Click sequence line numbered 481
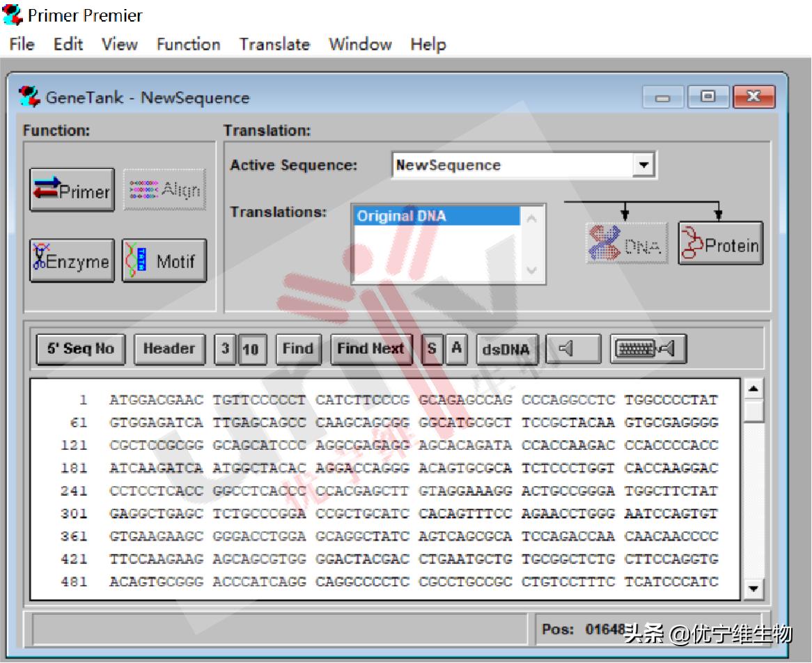Image resolution: width=812 pixels, height=663 pixels. pyautogui.click(x=389, y=582)
